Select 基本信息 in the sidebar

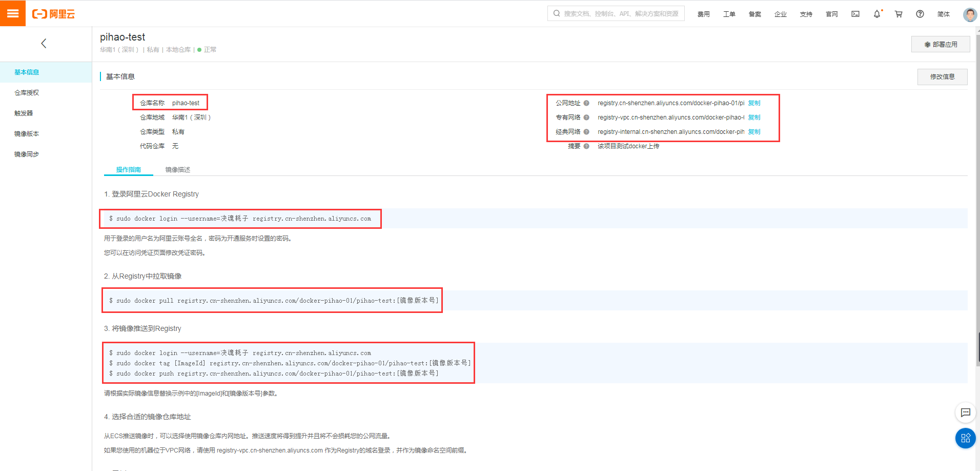pos(46,72)
